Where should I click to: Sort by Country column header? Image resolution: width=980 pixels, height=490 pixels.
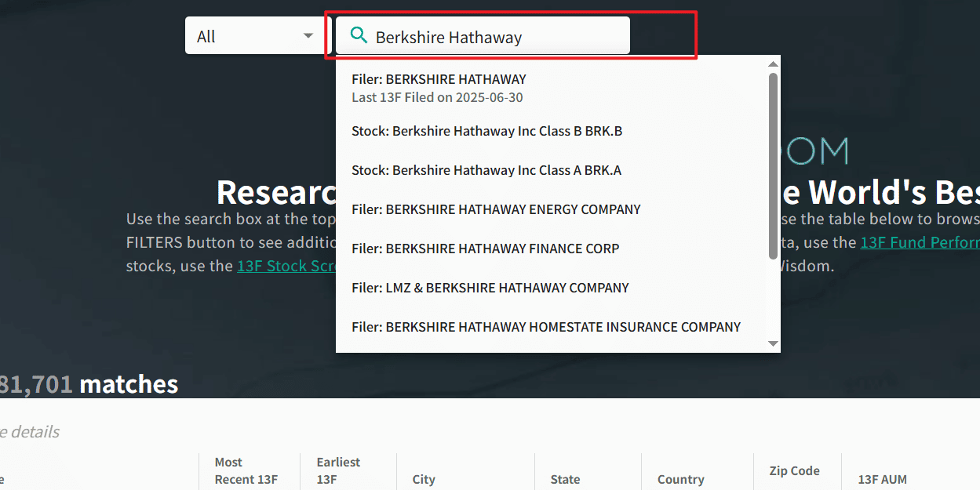680,479
